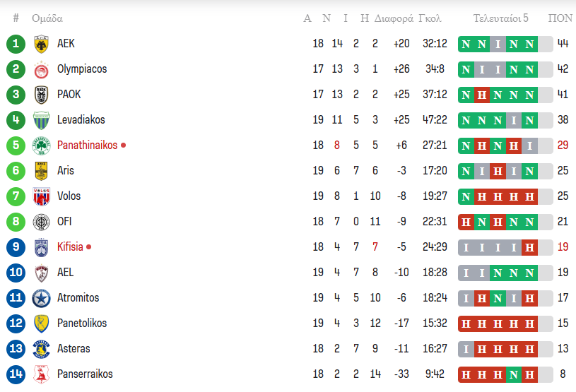
Task: Click the Atromitos star crest icon
Action: click(x=41, y=298)
